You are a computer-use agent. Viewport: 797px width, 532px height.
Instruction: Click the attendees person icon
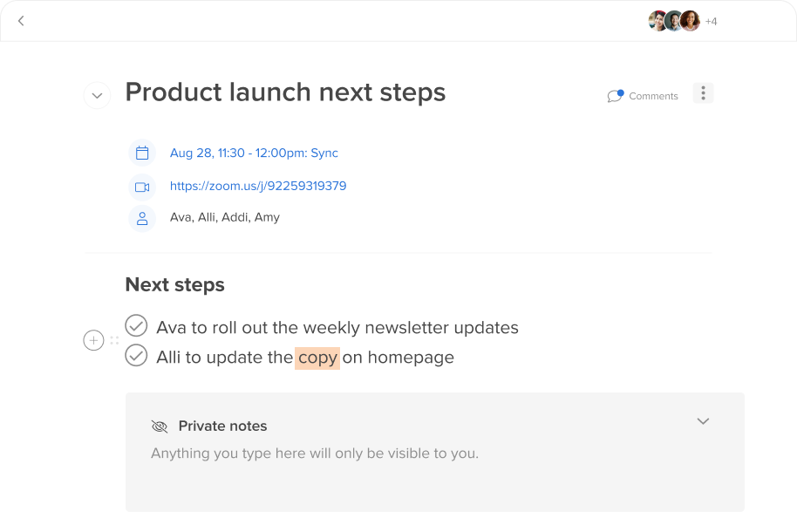tap(142, 219)
